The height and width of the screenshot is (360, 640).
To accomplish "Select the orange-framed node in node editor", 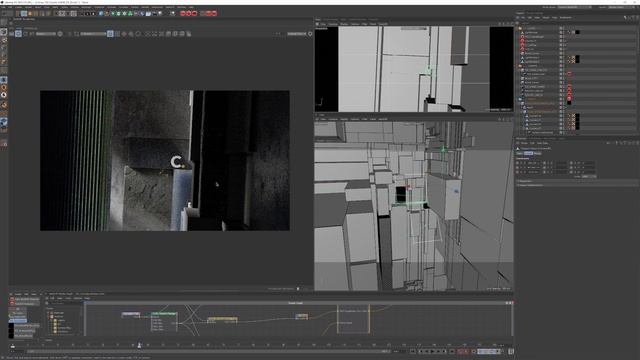I will [353, 319].
